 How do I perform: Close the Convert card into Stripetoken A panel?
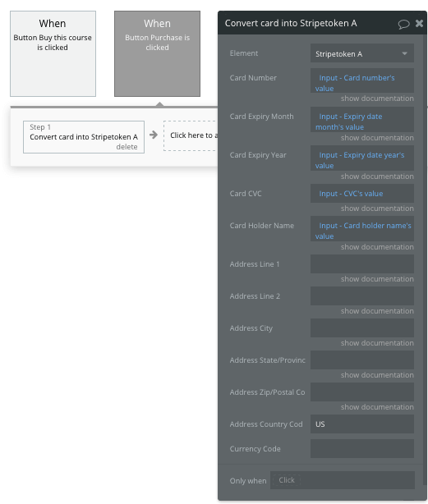(419, 23)
